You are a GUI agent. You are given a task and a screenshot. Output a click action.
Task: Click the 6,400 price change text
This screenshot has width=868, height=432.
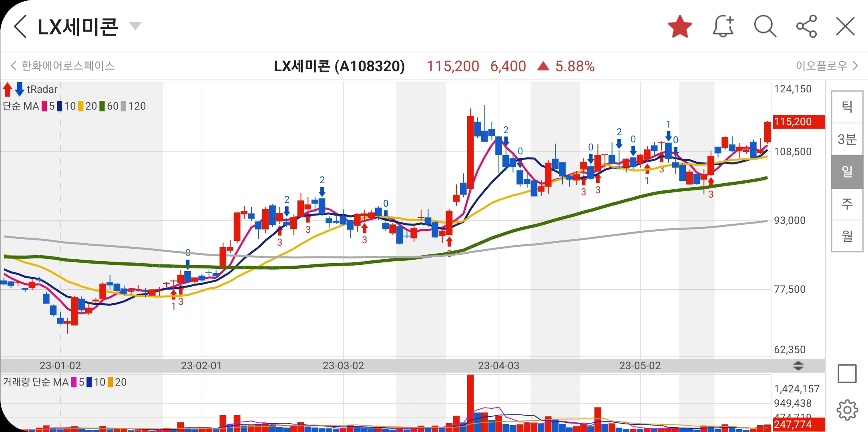tap(508, 66)
